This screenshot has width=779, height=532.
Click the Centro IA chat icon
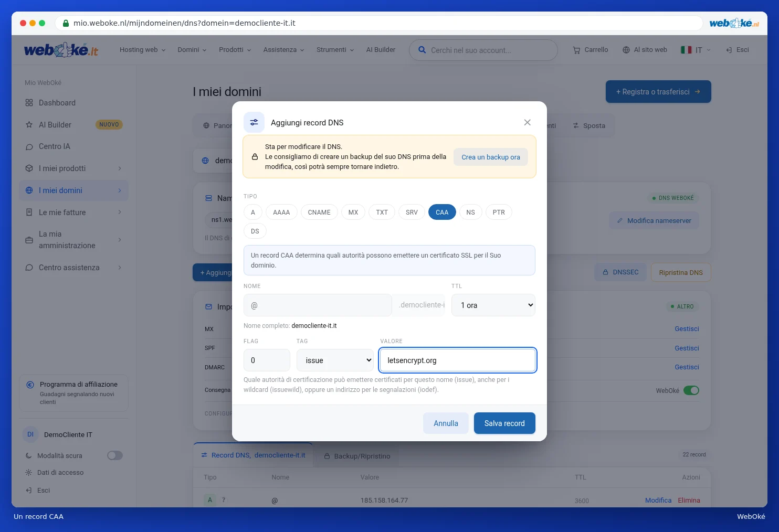tap(29, 147)
